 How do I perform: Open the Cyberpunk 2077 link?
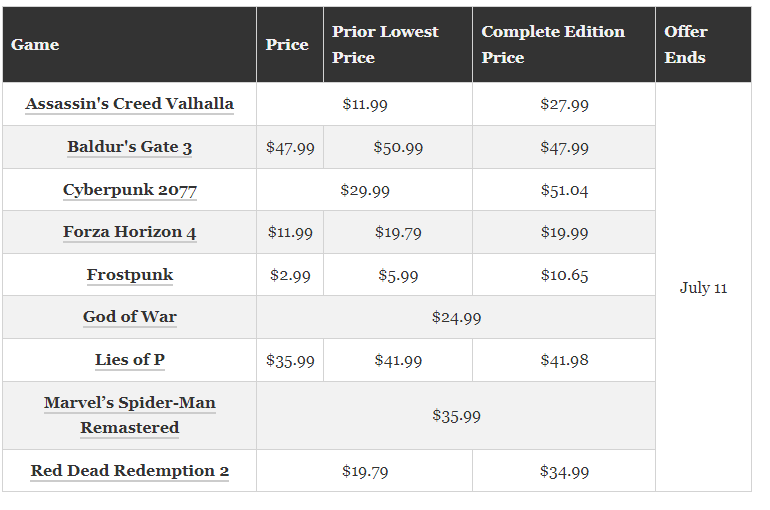point(129,190)
